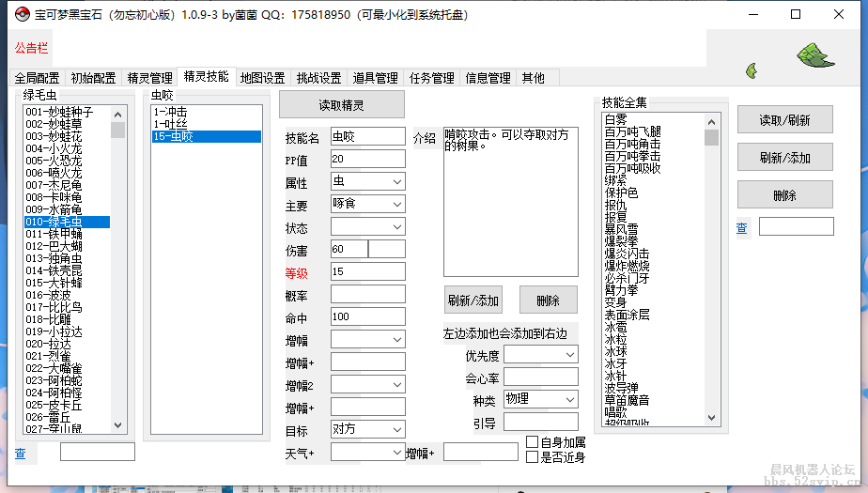Open the 目标 dropdown showing 对方

tap(367, 429)
